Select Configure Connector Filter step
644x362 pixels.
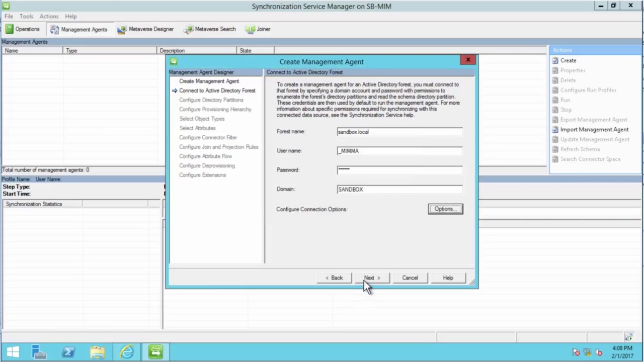coord(208,137)
